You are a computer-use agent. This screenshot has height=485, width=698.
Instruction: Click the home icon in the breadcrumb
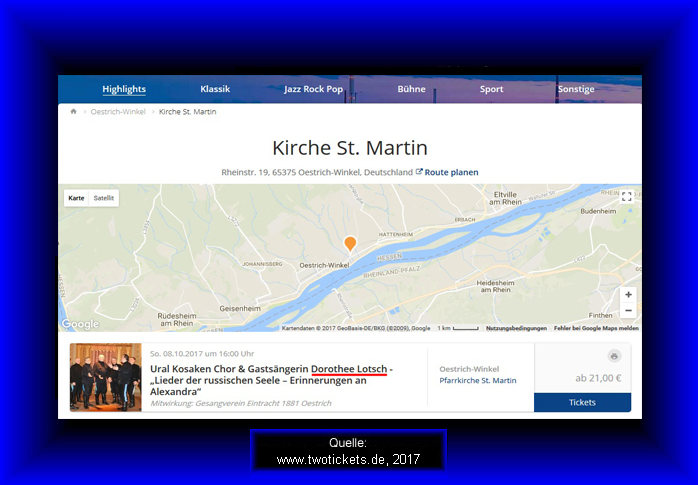click(x=73, y=112)
